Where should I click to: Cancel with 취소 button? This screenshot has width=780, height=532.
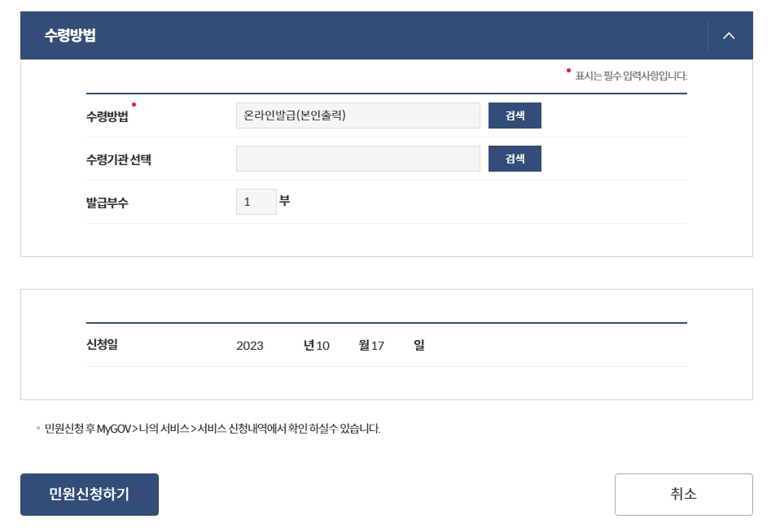click(x=683, y=495)
